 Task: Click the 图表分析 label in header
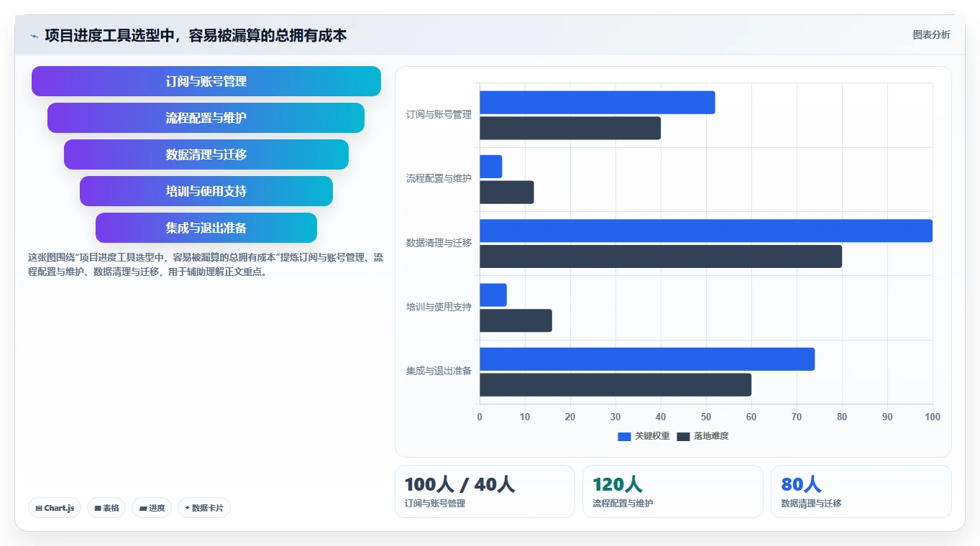[x=931, y=34]
